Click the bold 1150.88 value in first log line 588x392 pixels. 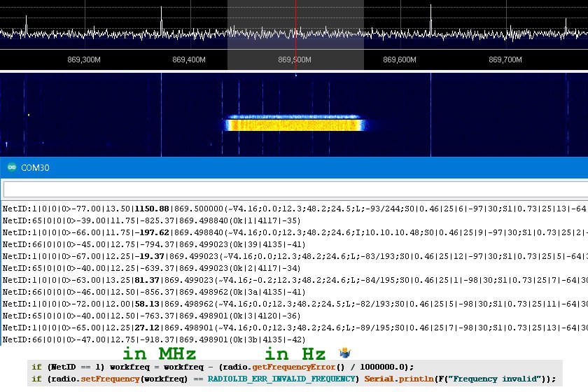click(153, 209)
